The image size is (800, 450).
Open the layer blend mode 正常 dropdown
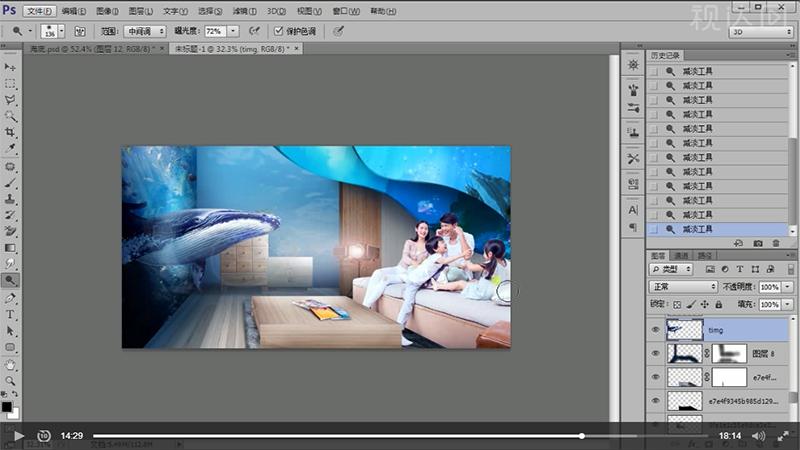[684, 286]
